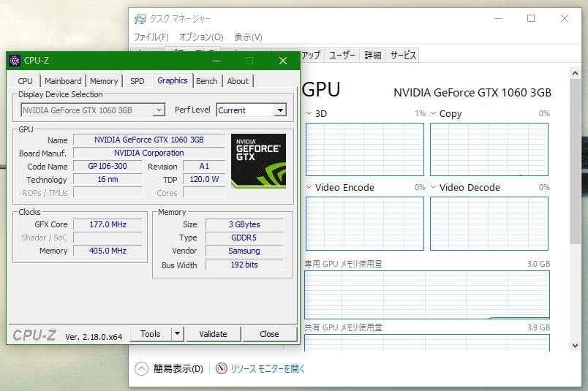The height and width of the screenshot is (391, 588).
Task: Expand the Video Encode graph selector chevron
Action: (x=309, y=187)
